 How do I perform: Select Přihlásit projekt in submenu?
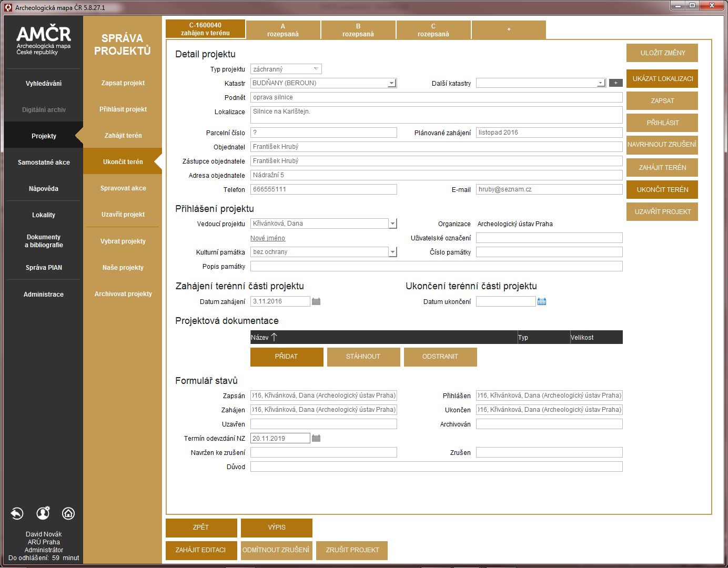(123, 109)
